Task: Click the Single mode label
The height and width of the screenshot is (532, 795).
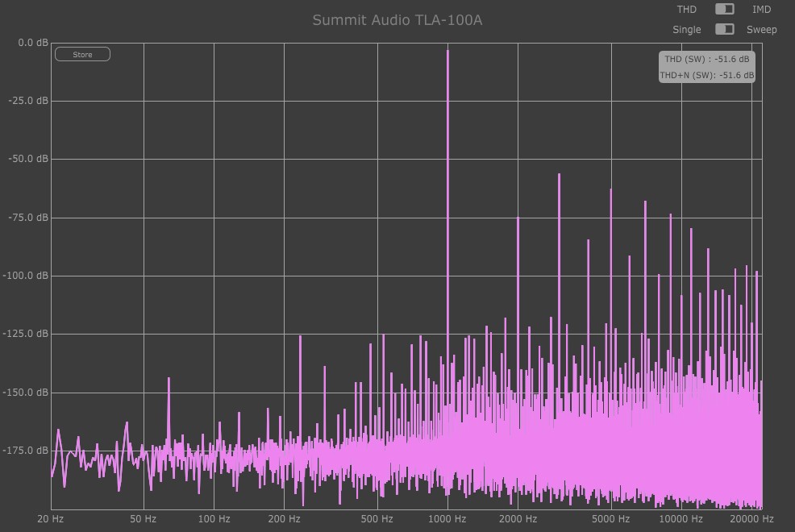Action: click(x=686, y=29)
